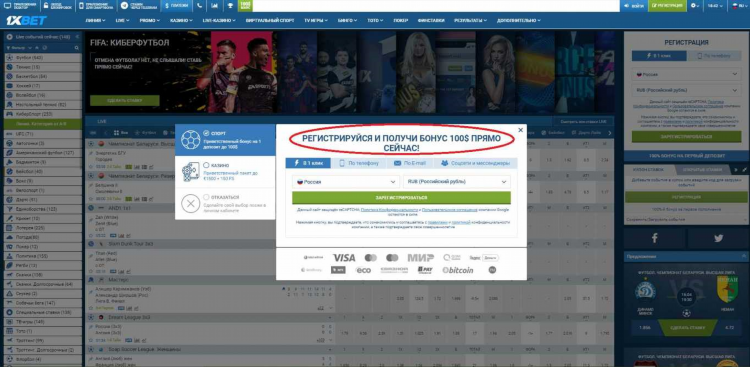Click the Payments dollar button in top bar
The width and height of the screenshot is (750, 367).
[x=176, y=6]
